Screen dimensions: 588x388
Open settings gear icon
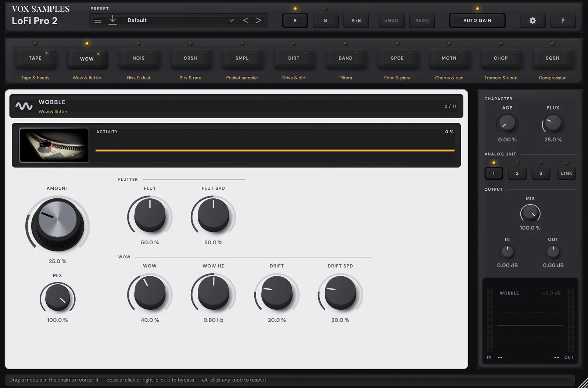point(533,21)
